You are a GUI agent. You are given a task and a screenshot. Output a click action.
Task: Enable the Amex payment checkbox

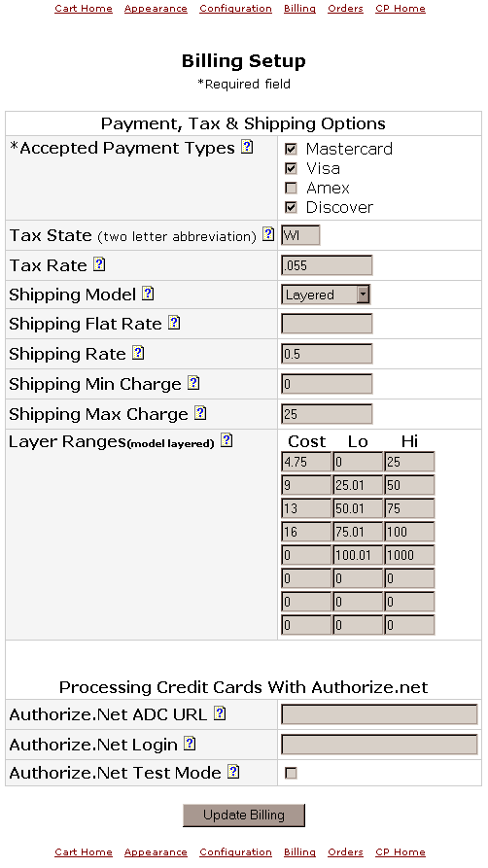[291, 188]
